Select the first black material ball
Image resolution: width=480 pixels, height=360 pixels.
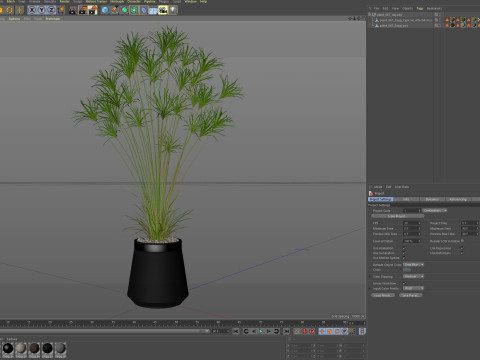pyautogui.click(x=8, y=348)
